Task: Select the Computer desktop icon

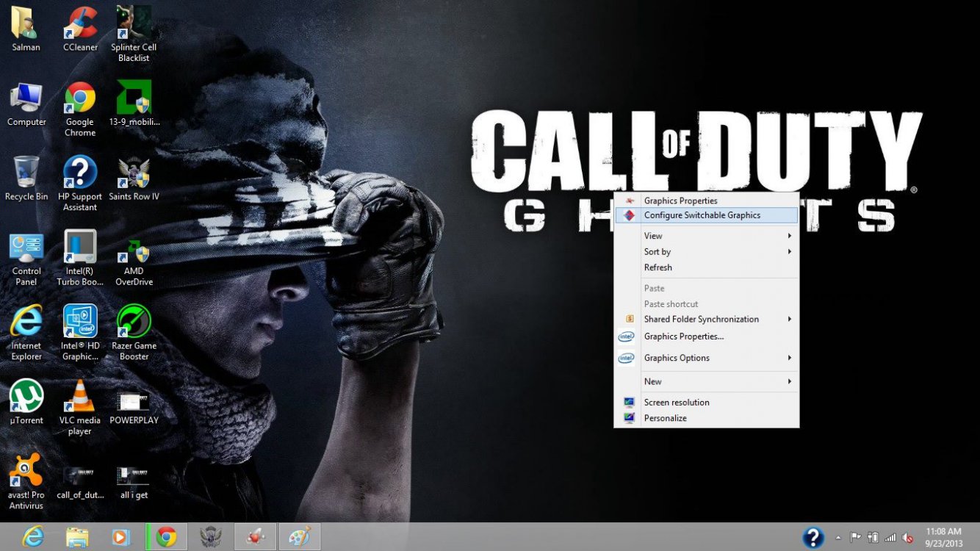Action: tap(26, 104)
